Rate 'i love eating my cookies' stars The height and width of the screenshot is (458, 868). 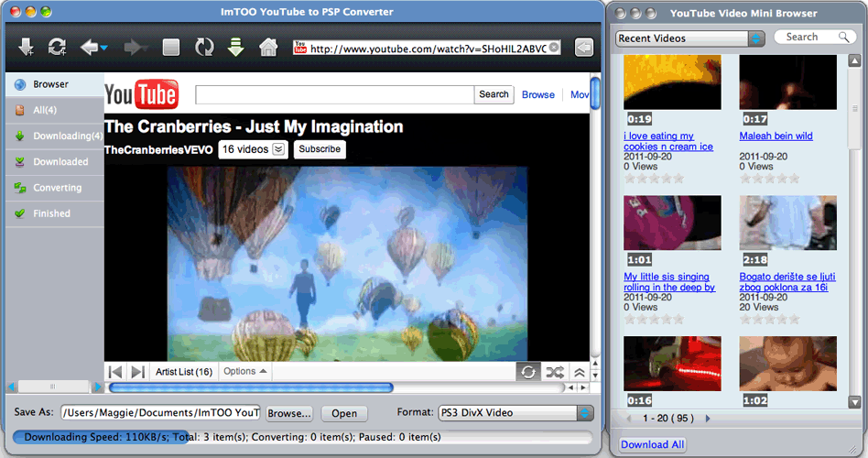point(654,179)
